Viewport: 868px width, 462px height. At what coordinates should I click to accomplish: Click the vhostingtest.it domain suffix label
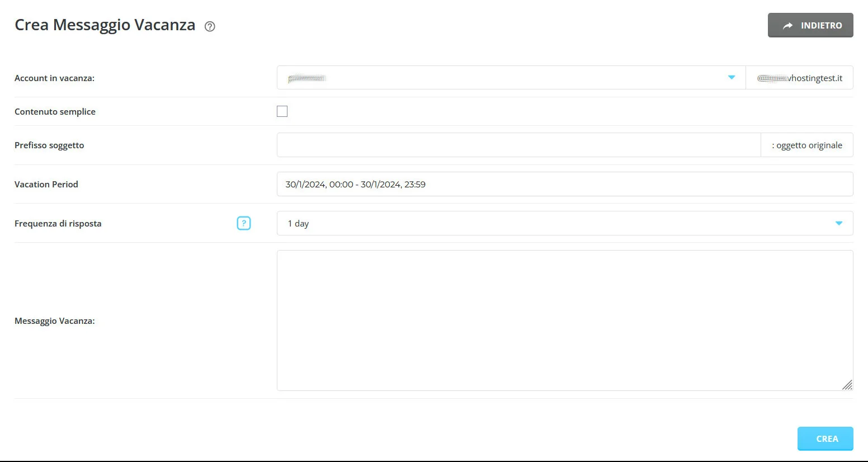point(800,78)
